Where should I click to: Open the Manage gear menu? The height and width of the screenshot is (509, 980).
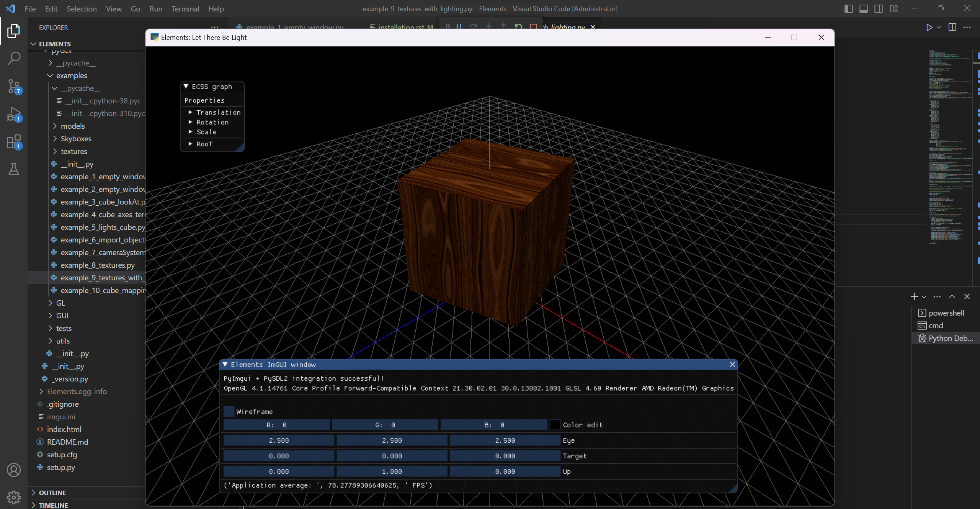pos(14,497)
